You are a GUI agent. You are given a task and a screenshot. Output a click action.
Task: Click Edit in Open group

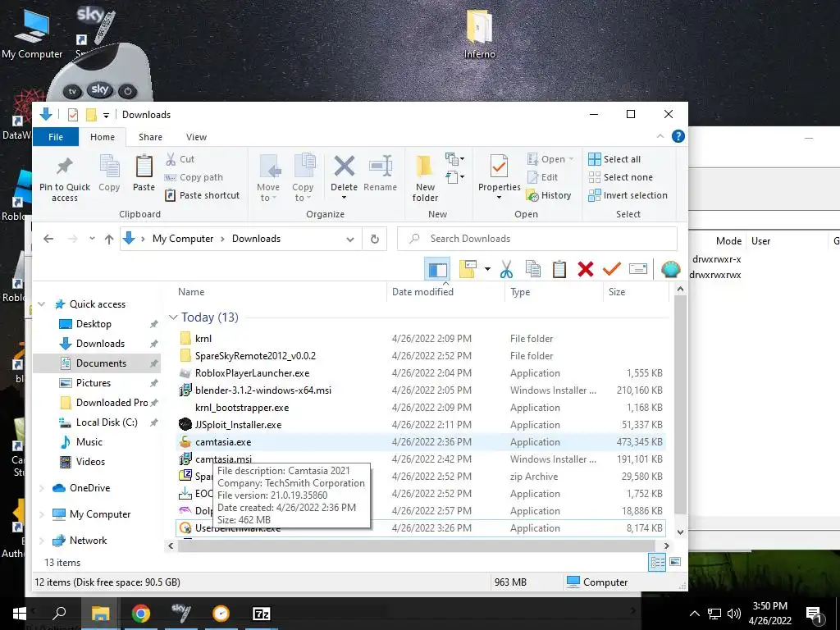tap(543, 177)
